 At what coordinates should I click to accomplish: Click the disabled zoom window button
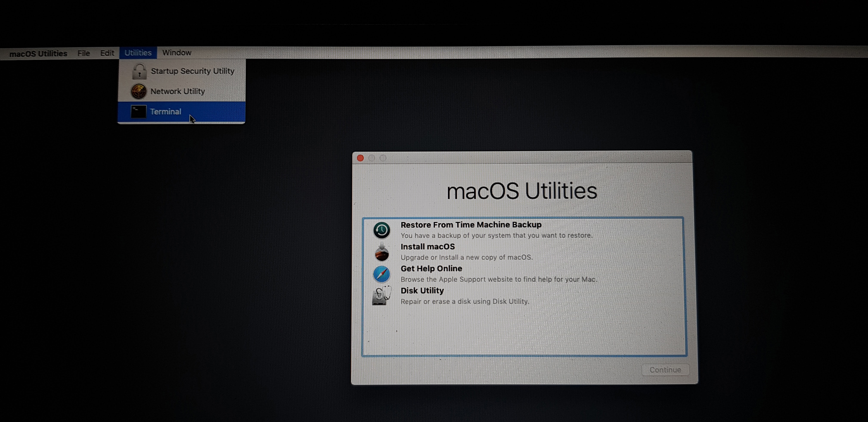pyautogui.click(x=383, y=158)
